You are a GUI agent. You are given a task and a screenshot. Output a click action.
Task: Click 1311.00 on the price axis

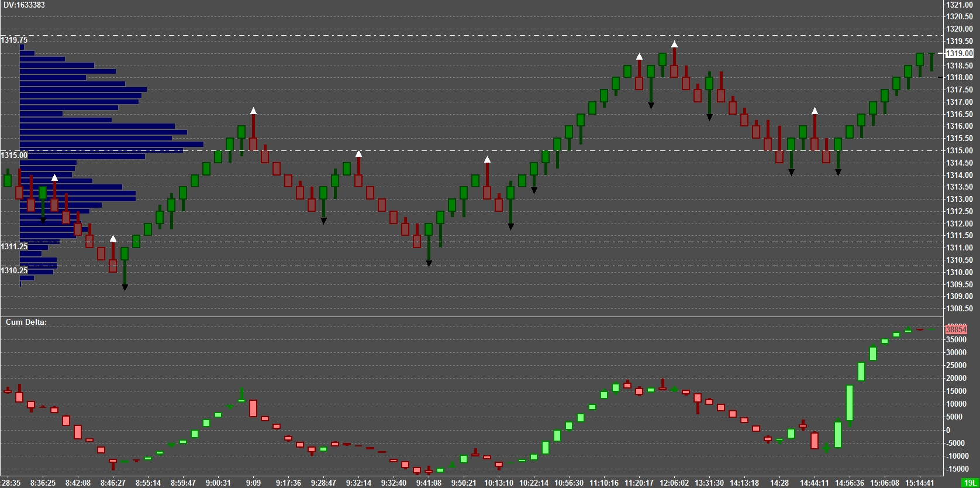(x=960, y=248)
